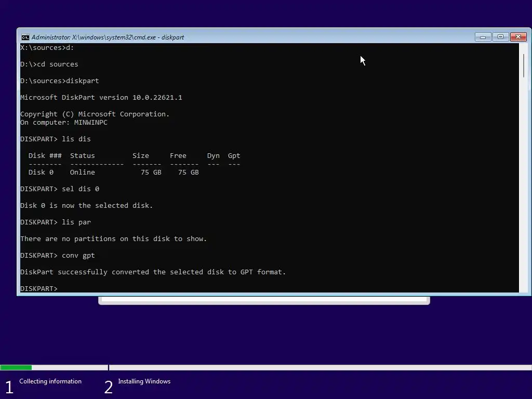Click 'Microsoft DiskPart version 10.0.22621.1' text
The width and height of the screenshot is (532, 399).
click(101, 97)
